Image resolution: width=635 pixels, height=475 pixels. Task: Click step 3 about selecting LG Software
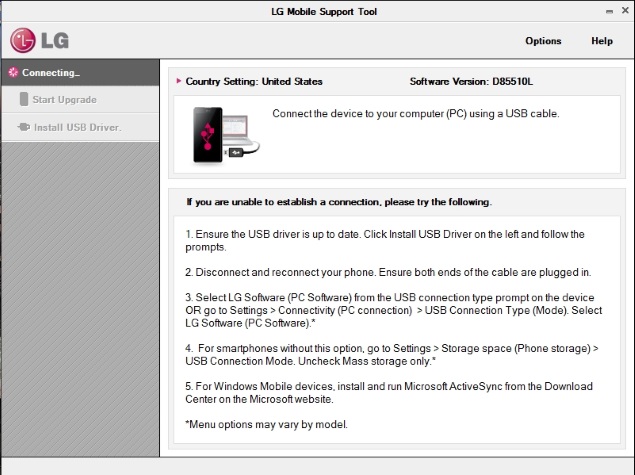(x=394, y=310)
